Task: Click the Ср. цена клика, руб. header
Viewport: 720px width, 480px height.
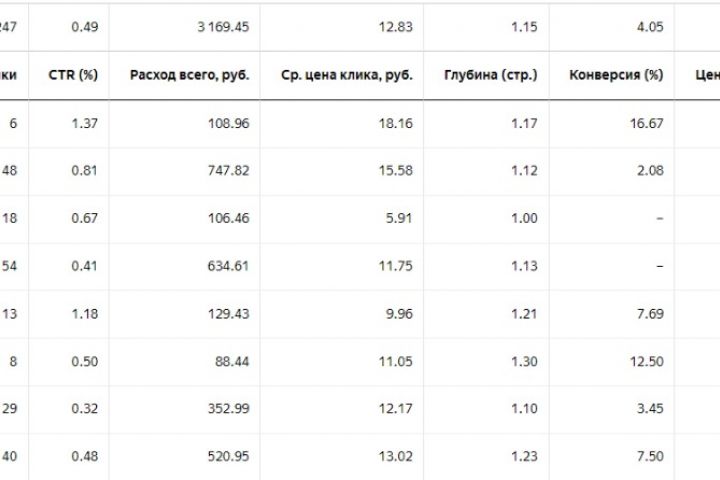Action: point(337,75)
